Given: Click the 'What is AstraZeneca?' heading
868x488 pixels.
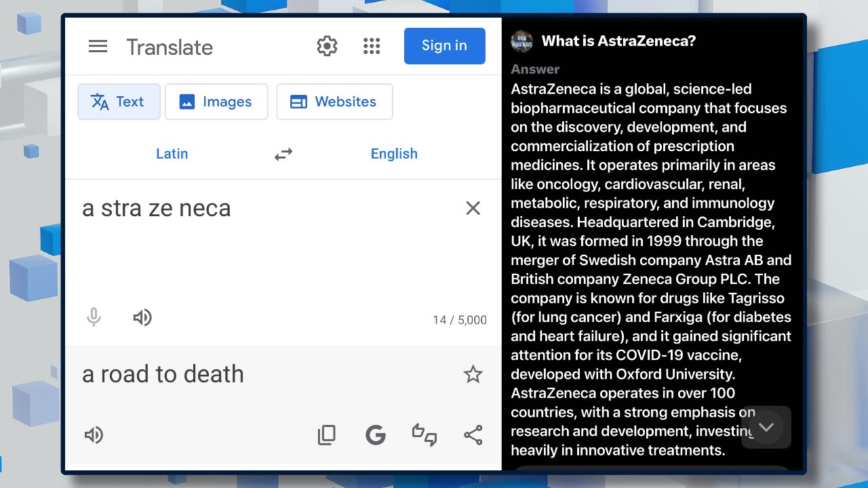Looking at the screenshot, I should coord(618,41).
